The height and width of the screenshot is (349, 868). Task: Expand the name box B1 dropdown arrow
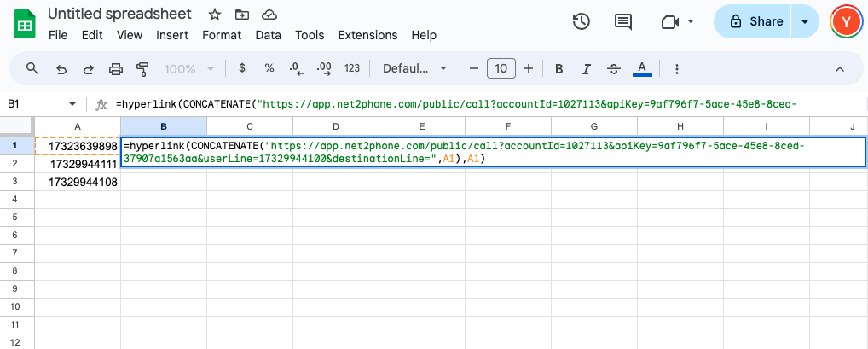[72, 104]
